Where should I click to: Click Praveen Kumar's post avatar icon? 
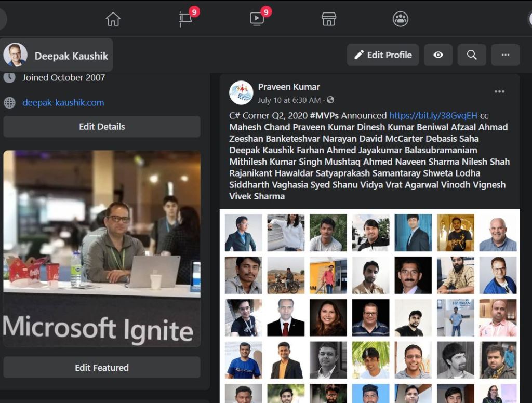click(241, 92)
